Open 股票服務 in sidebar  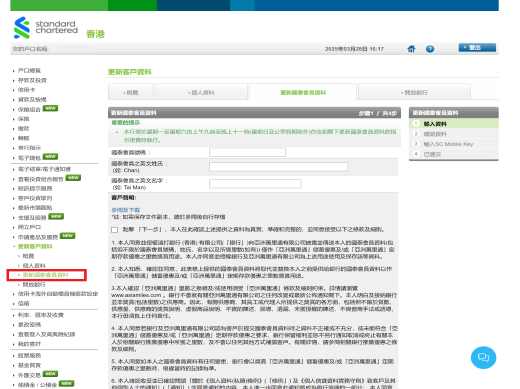point(29,356)
